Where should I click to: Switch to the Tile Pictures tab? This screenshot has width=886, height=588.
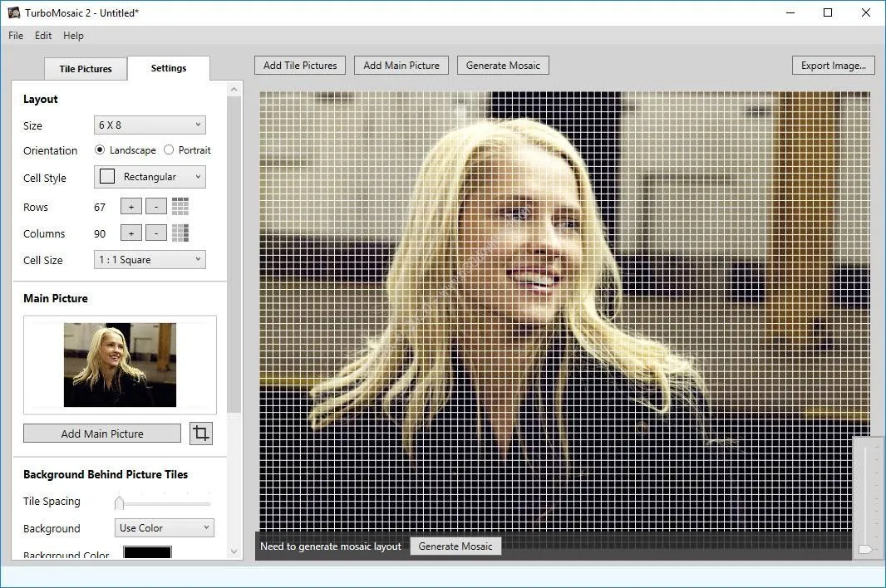click(x=86, y=69)
